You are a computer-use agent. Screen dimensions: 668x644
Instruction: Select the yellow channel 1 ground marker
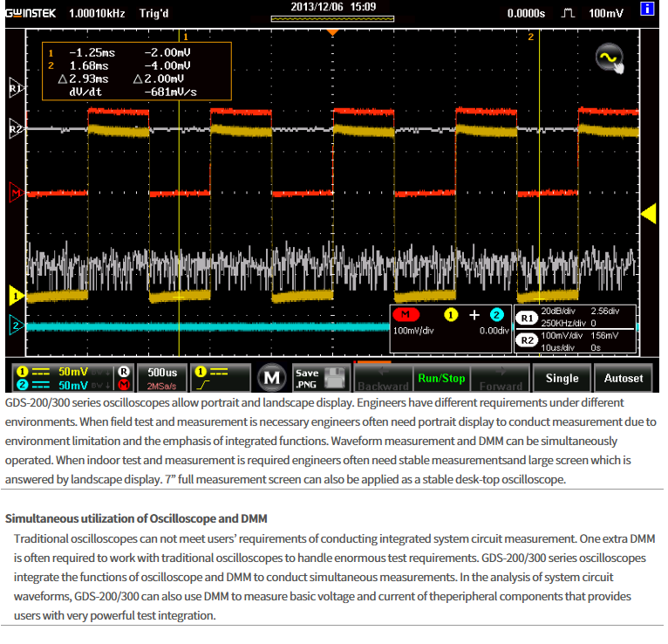pos(17,295)
